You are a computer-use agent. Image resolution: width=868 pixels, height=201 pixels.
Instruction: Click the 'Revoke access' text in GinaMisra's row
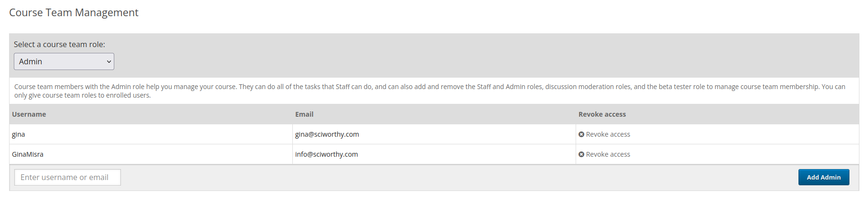[x=608, y=154]
